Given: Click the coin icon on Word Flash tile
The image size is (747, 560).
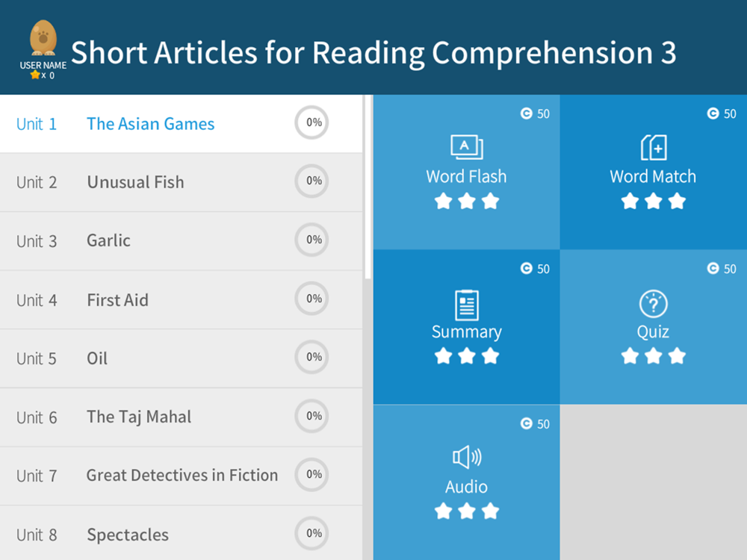Looking at the screenshot, I should 526,113.
